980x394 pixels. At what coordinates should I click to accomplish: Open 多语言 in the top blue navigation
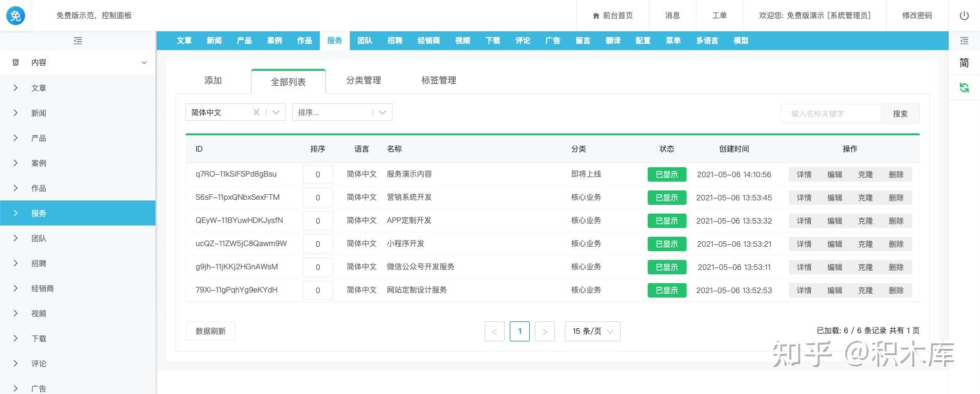[707, 41]
